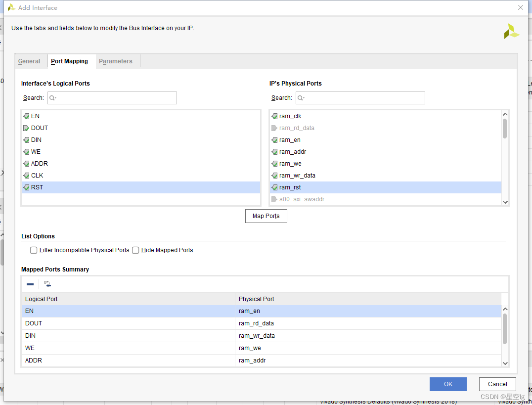532x405 pixels.
Task: Open the Parameters tab
Action: click(x=116, y=61)
